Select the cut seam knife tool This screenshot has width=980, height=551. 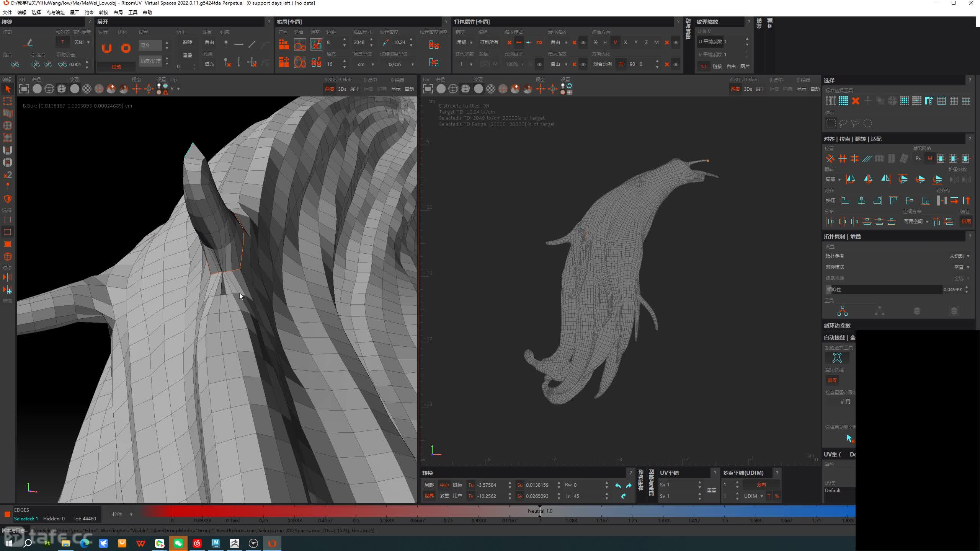coord(28,42)
